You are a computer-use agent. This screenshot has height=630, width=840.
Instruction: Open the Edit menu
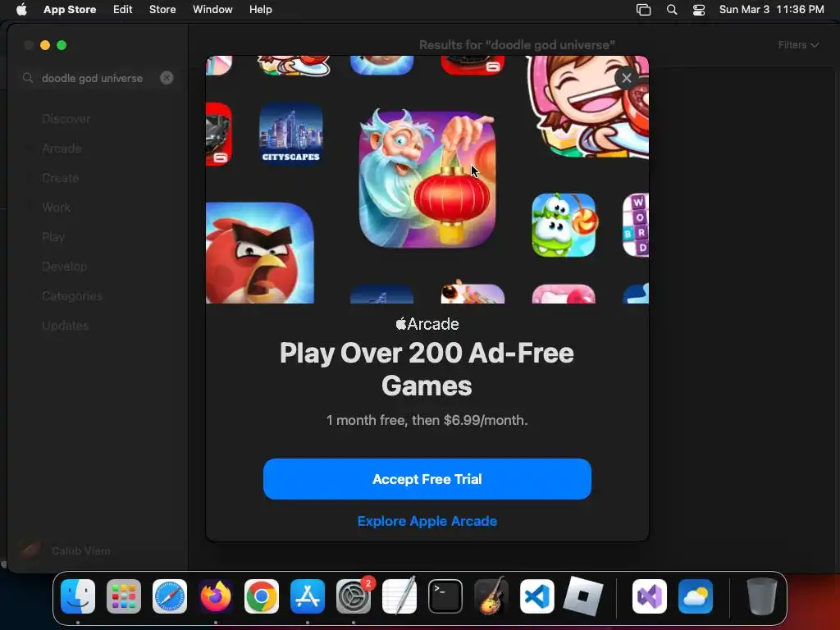pos(123,10)
